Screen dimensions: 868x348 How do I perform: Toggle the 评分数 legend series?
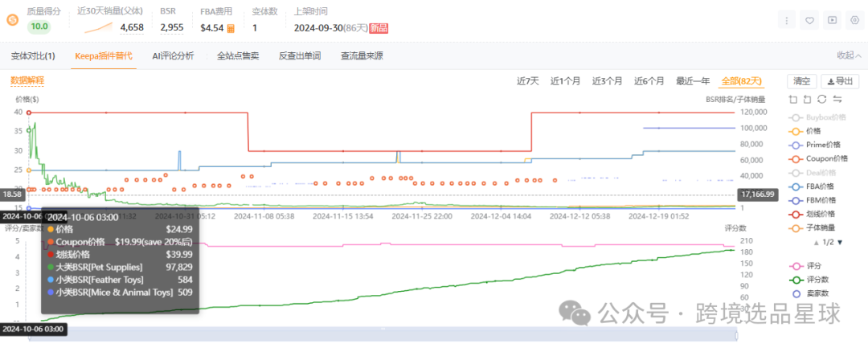[808, 280]
